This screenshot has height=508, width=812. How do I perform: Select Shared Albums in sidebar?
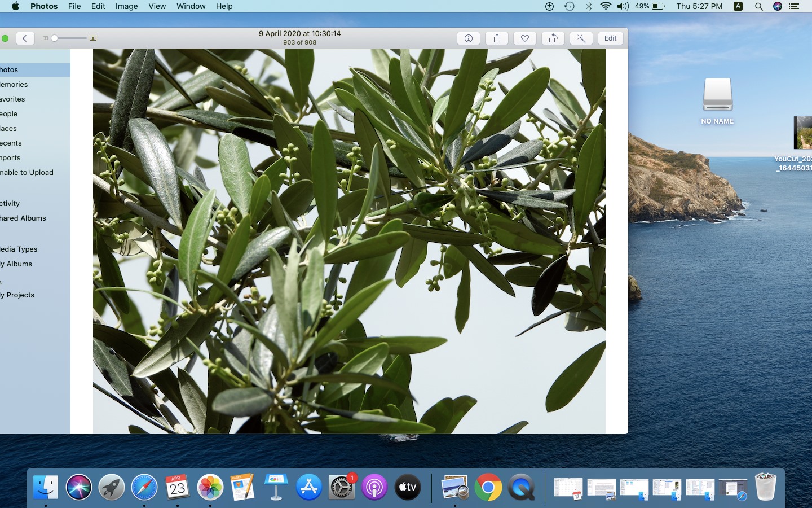click(23, 218)
